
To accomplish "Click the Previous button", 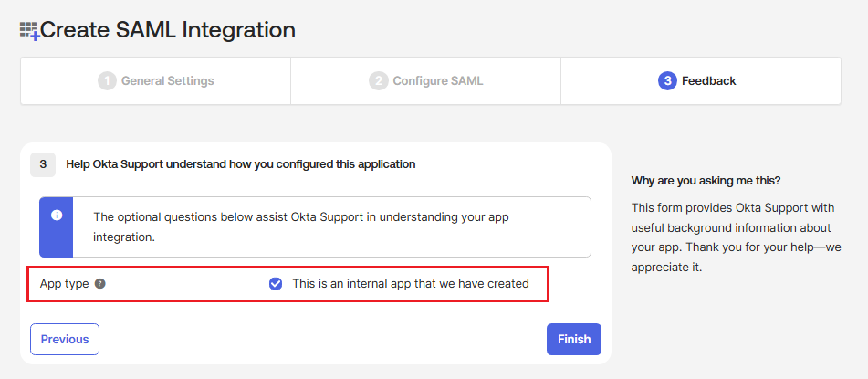I will (x=65, y=339).
